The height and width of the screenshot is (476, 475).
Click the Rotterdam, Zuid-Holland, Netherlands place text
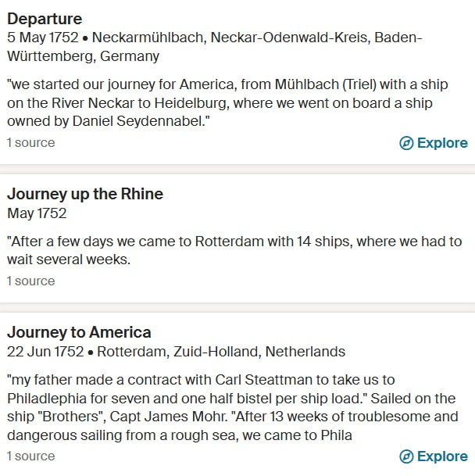pos(221,352)
